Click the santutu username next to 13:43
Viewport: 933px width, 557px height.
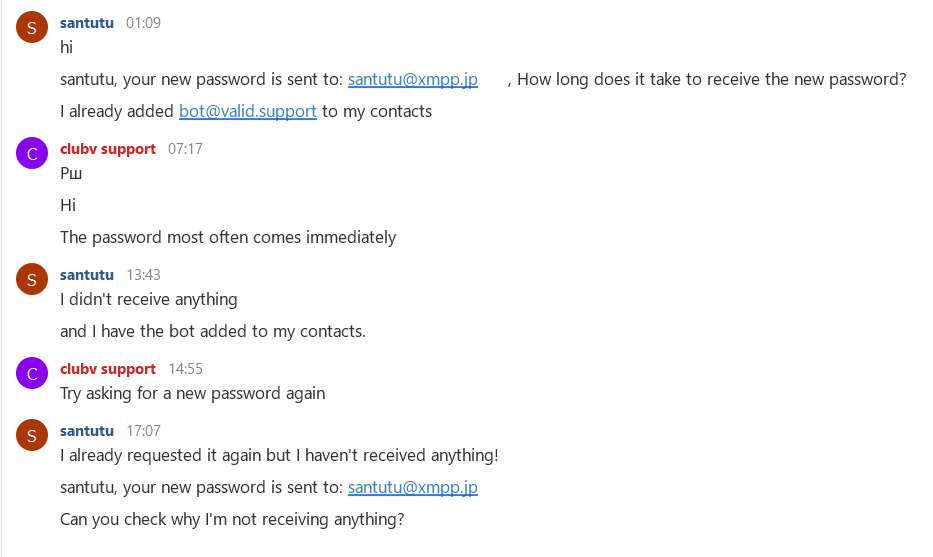click(87, 274)
